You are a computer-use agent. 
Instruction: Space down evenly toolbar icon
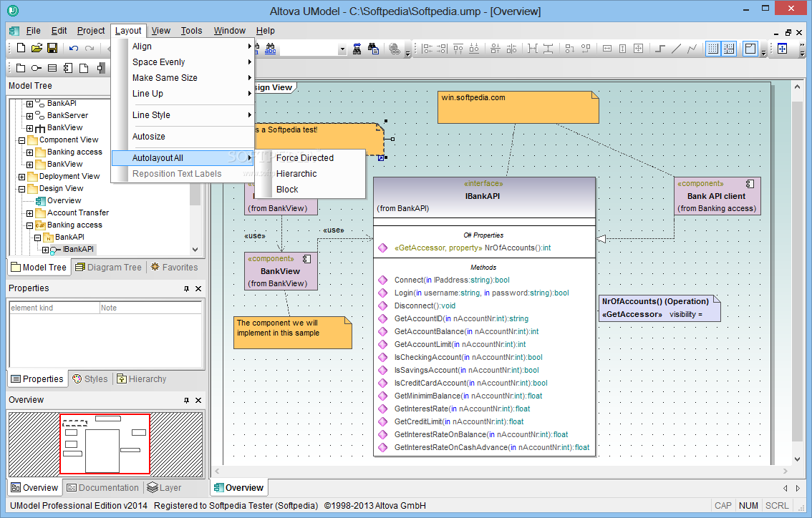[x=548, y=49]
